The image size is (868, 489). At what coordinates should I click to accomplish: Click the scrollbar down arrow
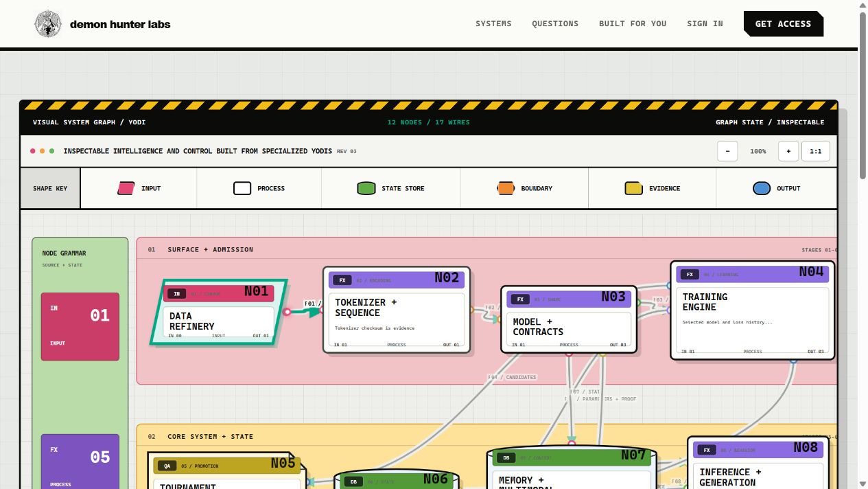click(863, 484)
